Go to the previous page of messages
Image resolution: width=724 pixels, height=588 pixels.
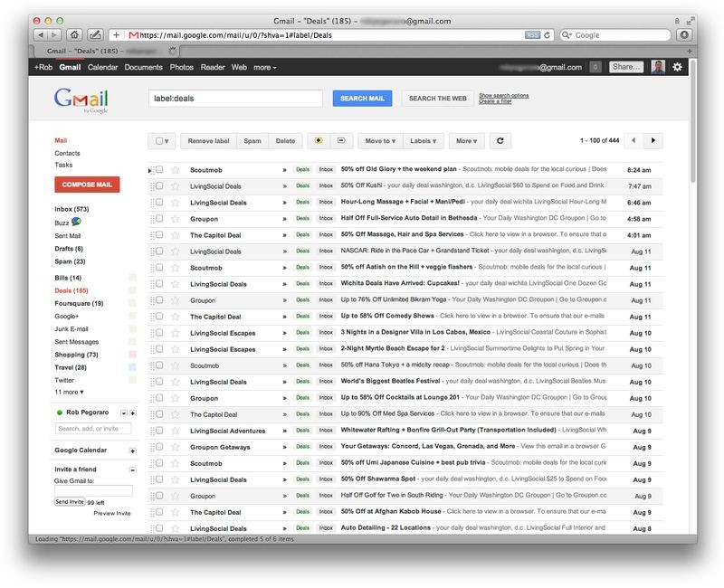[633, 141]
